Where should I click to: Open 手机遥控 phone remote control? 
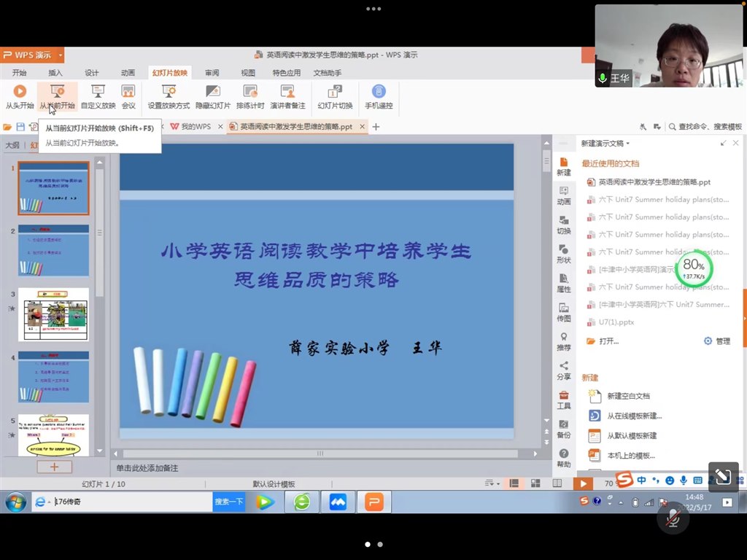379,95
